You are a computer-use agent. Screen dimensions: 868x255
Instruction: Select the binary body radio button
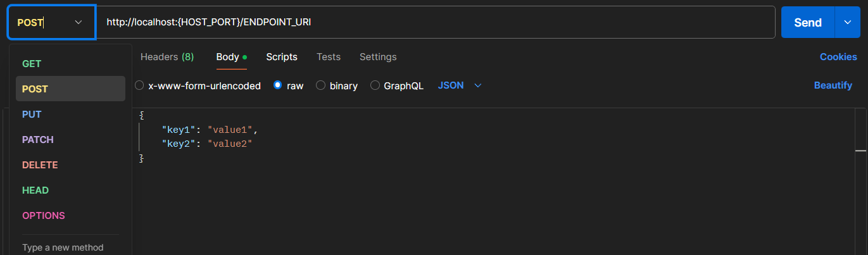tap(320, 85)
